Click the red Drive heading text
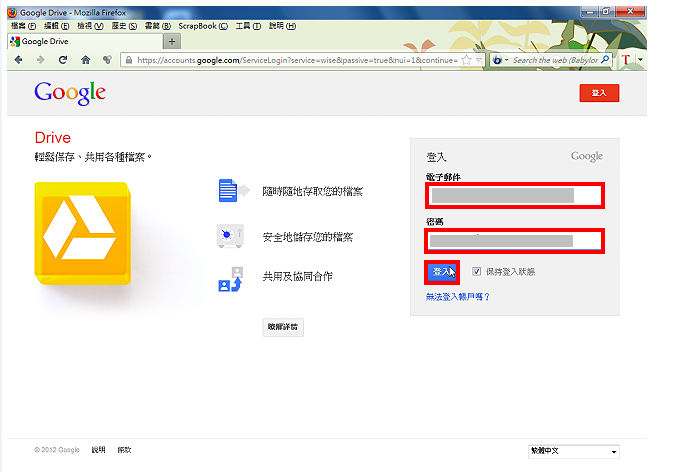Screen dimensions: 673x472 tap(52, 138)
